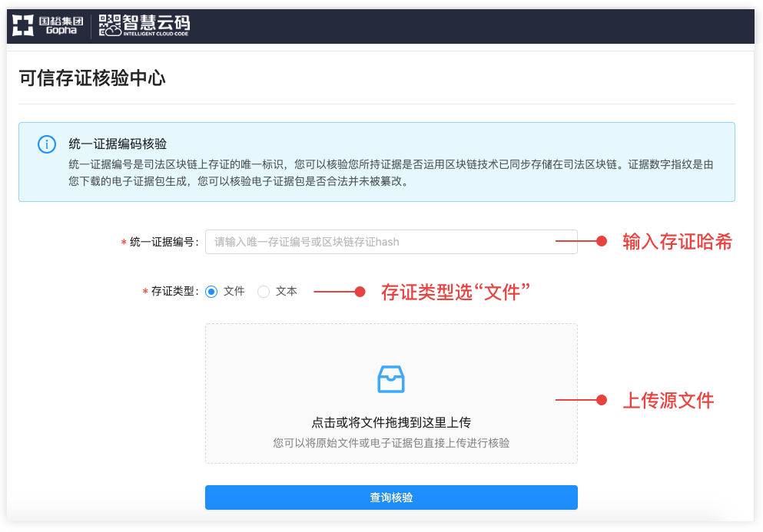This screenshot has width=763, height=532.
Task: Click the 智慧云码 cloud QR logo
Action: click(144, 25)
